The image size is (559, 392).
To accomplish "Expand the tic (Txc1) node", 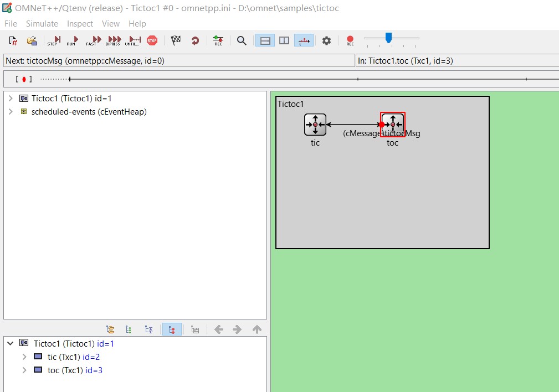I will [x=24, y=357].
